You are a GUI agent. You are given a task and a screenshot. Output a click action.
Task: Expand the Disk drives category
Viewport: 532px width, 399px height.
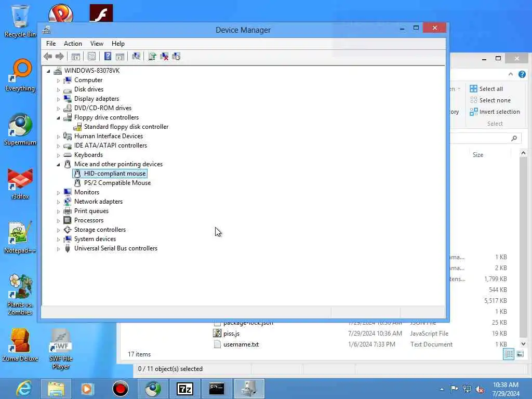tap(58, 89)
